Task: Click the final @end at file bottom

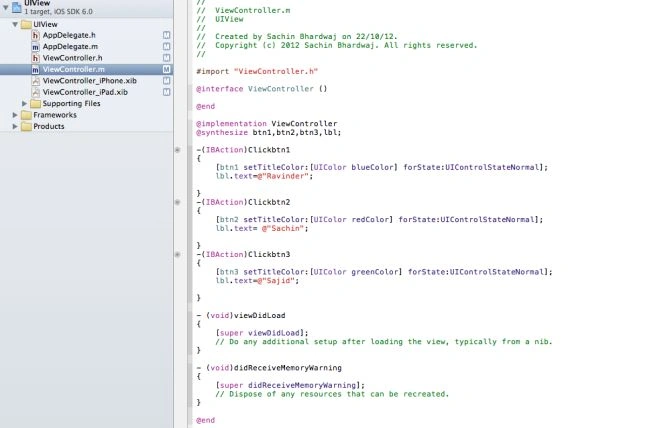Action: (x=206, y=420)
